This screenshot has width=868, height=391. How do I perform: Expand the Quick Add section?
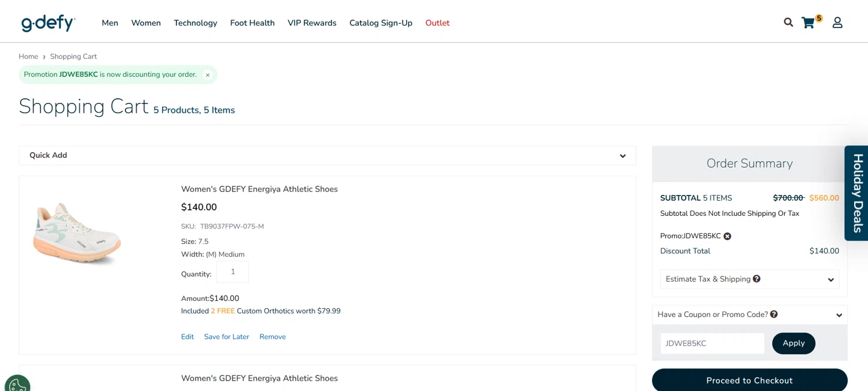point(623,156)
